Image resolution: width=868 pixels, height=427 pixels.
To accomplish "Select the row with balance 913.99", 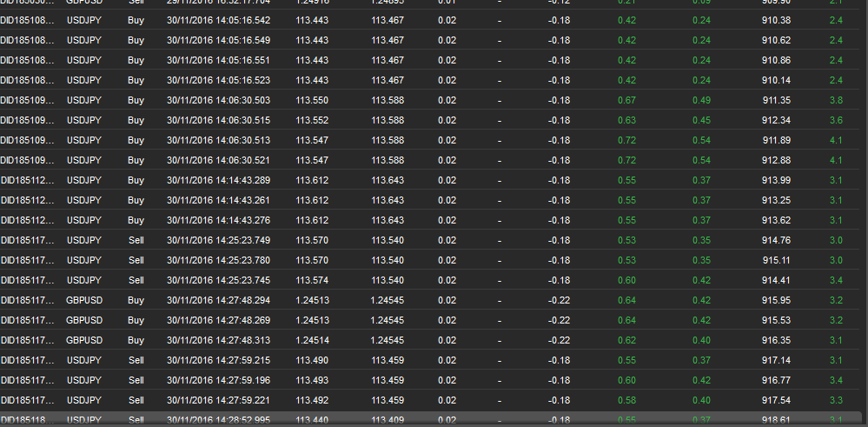I will click(x=429, y=180).
